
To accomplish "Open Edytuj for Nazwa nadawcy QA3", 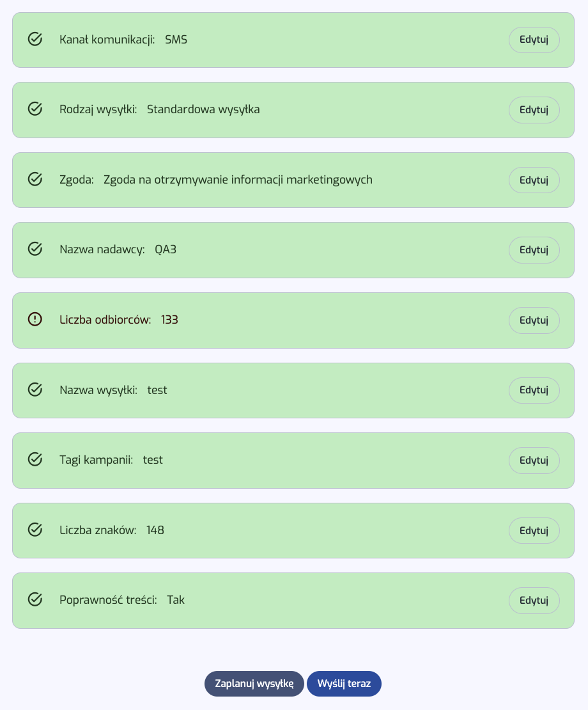I will [534, 249].
